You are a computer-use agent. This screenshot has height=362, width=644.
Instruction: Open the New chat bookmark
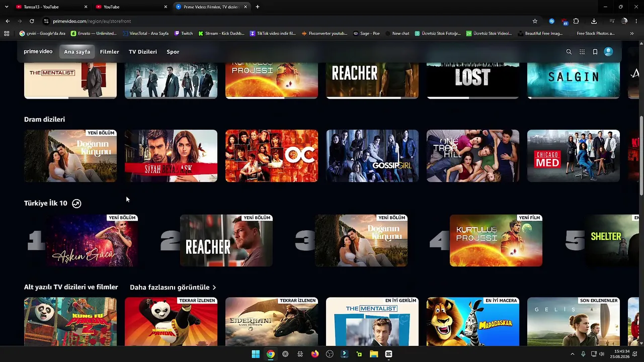(x=397, y=34)
